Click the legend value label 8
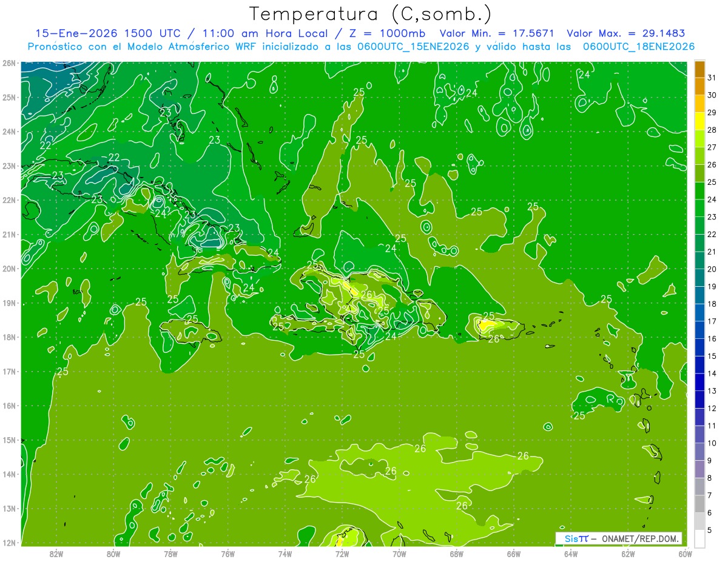 [710, 478]
